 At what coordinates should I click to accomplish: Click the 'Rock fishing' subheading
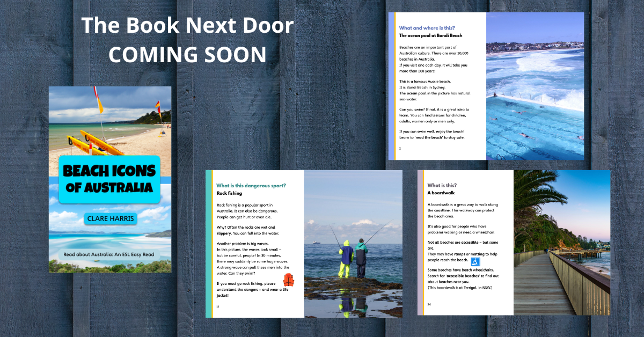coord(229,193)
